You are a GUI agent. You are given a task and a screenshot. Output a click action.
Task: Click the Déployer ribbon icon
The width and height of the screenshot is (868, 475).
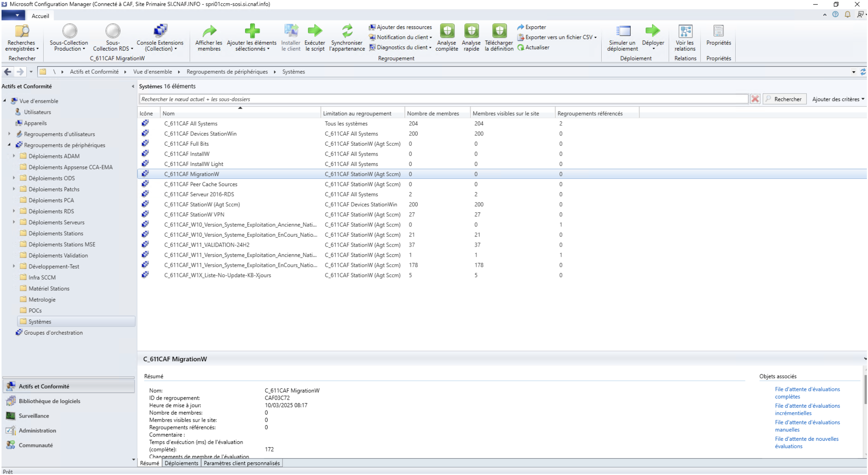[653, 31]
